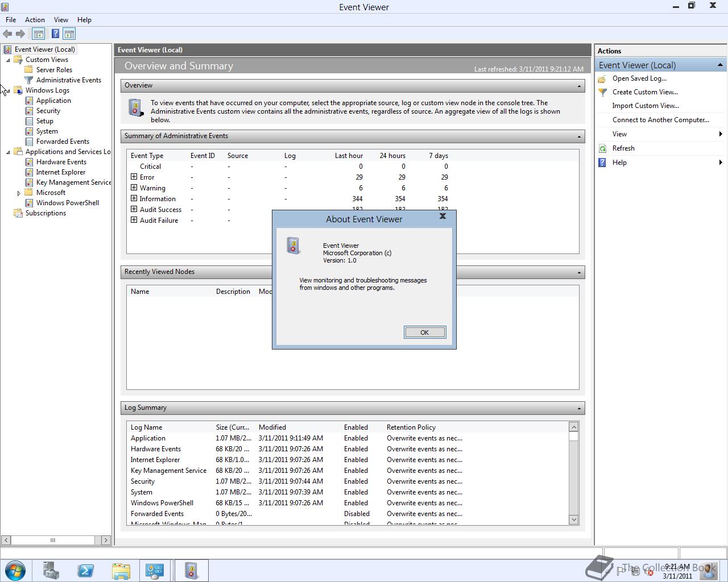Collapse the Recently Viewed Nodes section
The image size is (728, 582).
click(579, 272)
